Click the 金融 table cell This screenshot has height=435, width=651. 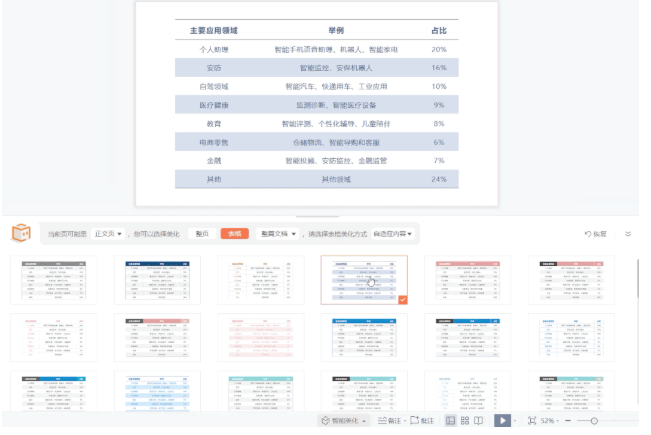214,161
